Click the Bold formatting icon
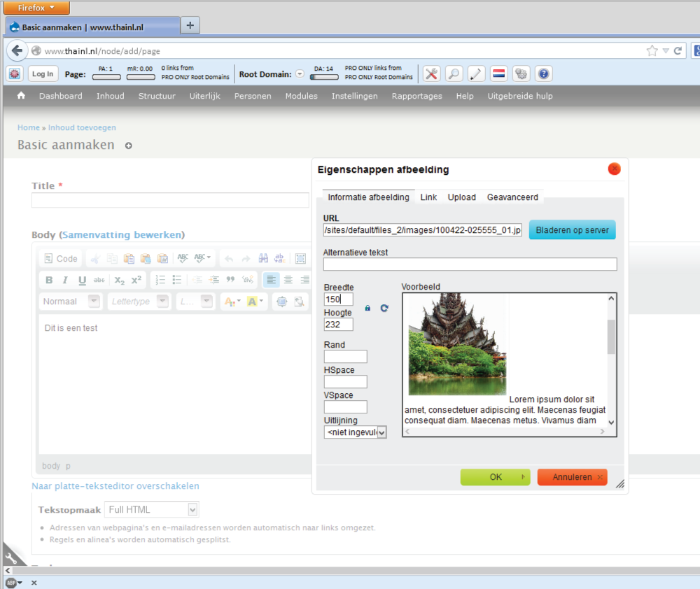The width and height of the screenshot is (700, 589). 49,280
